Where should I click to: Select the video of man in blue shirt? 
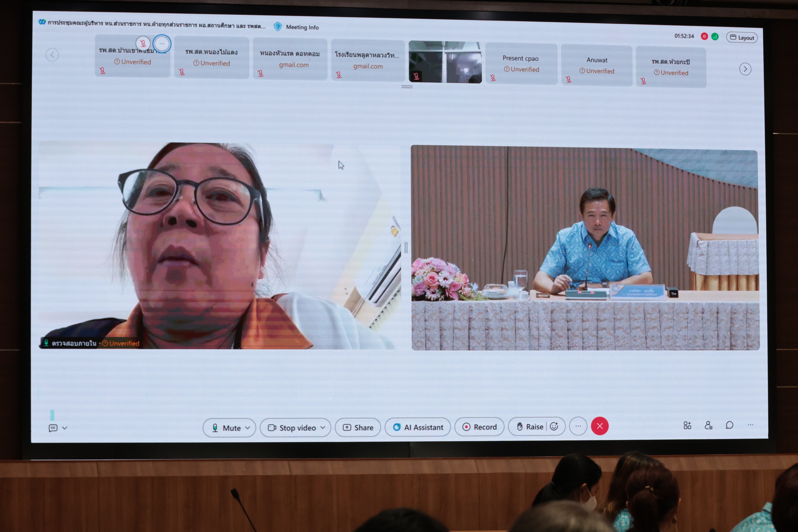coord(585,248)
